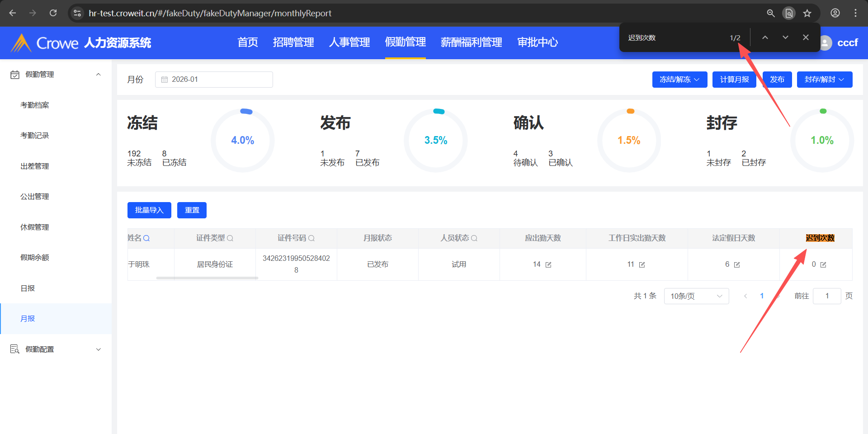
Task: Bookmark this page with the star icon
Action: (807, 13)
